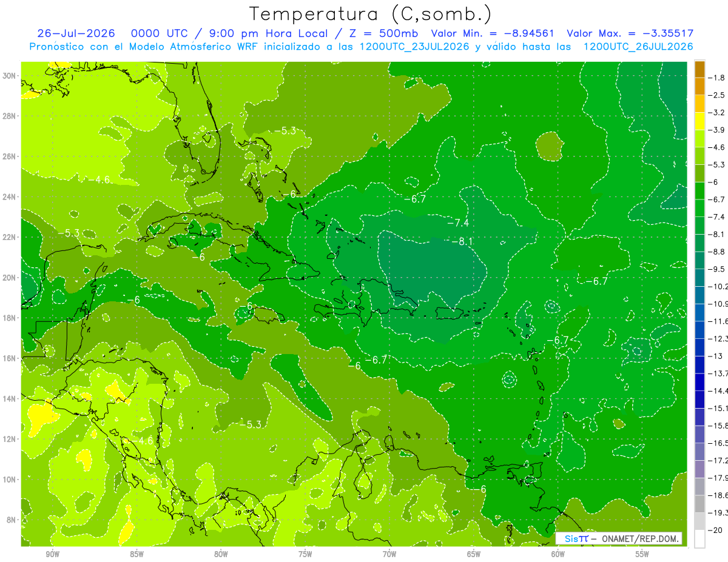This screenshot has height=562, width=728.
Task: Click purple colorbar segment between -17.2 and -17.9
Action: 699,469
